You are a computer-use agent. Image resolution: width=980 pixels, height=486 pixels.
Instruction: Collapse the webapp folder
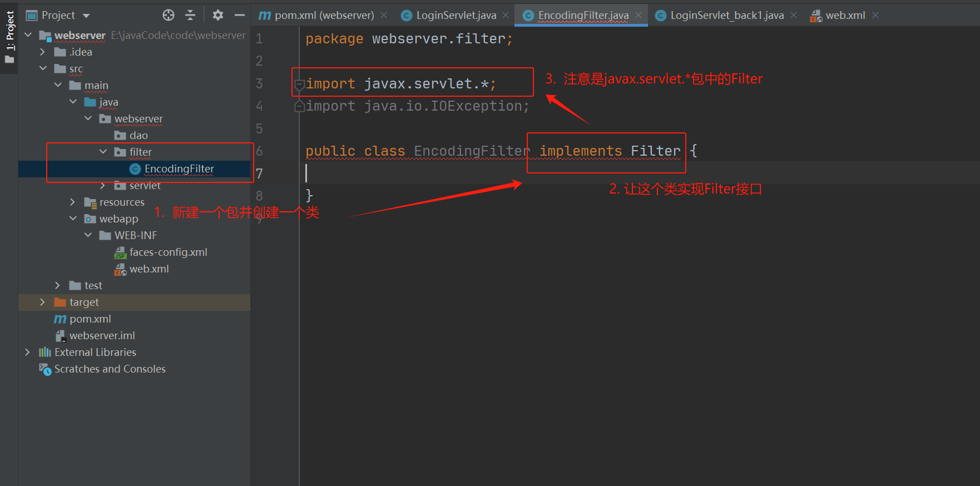pyautogui.click(x=73, y=219)
